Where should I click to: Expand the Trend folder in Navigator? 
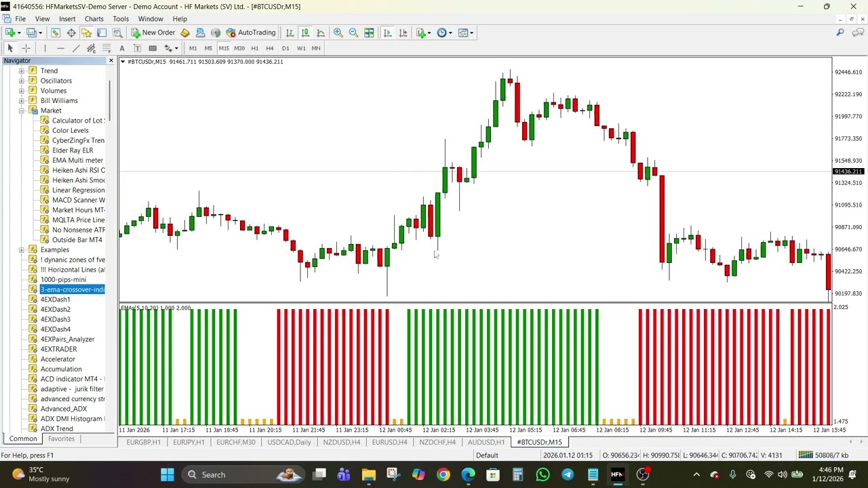pyautogui.click(x=22, y=71)
